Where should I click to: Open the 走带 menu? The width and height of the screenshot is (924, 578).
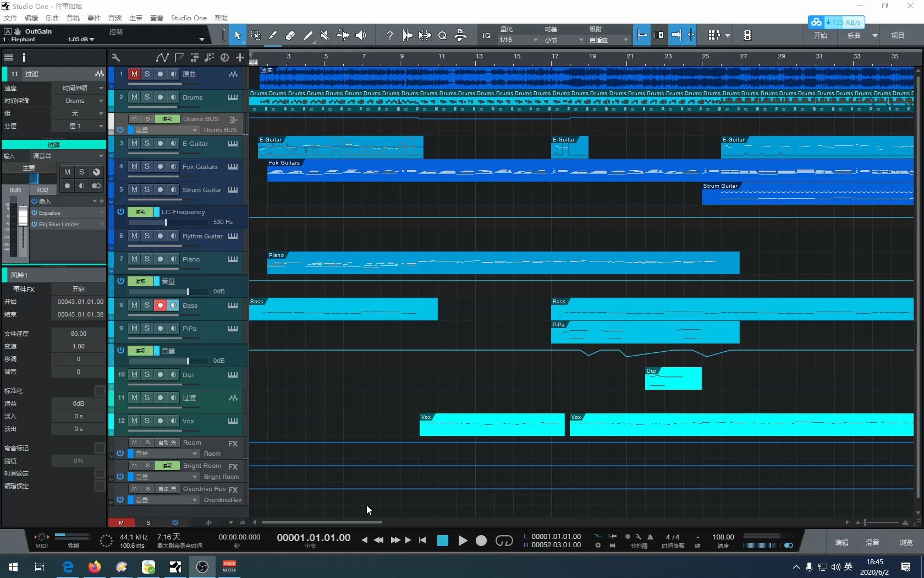point(136,18)
